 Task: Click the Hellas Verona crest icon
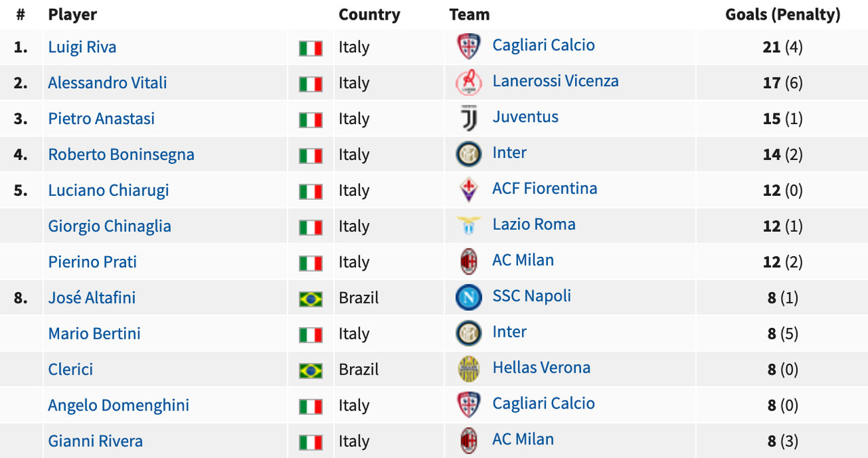coord(469,369)
